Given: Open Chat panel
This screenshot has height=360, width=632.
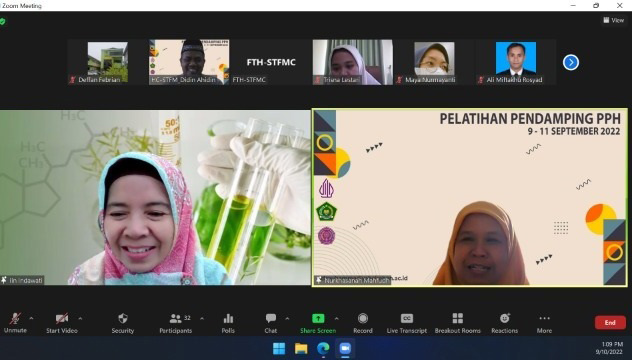Looking at the screenshot, I should tap(271, 323).
